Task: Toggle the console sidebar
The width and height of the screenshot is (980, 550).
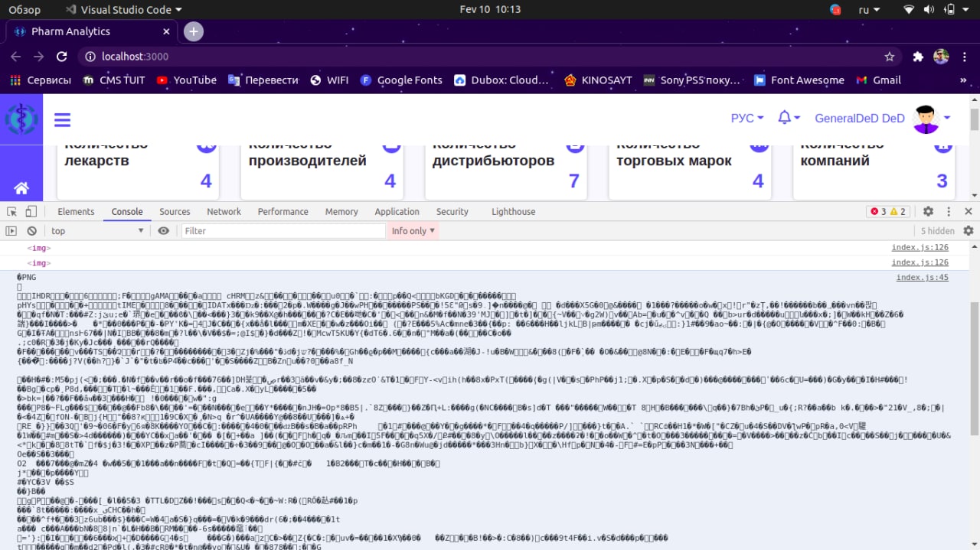Action: [x=11, y=231]
